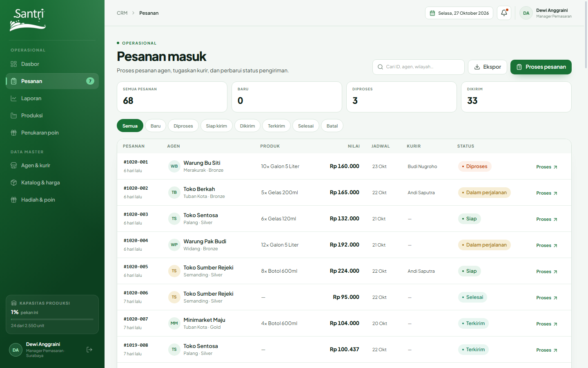Switch to Dikirim filter tab
This screenshot has width=588, height=368.
[247, 126]
